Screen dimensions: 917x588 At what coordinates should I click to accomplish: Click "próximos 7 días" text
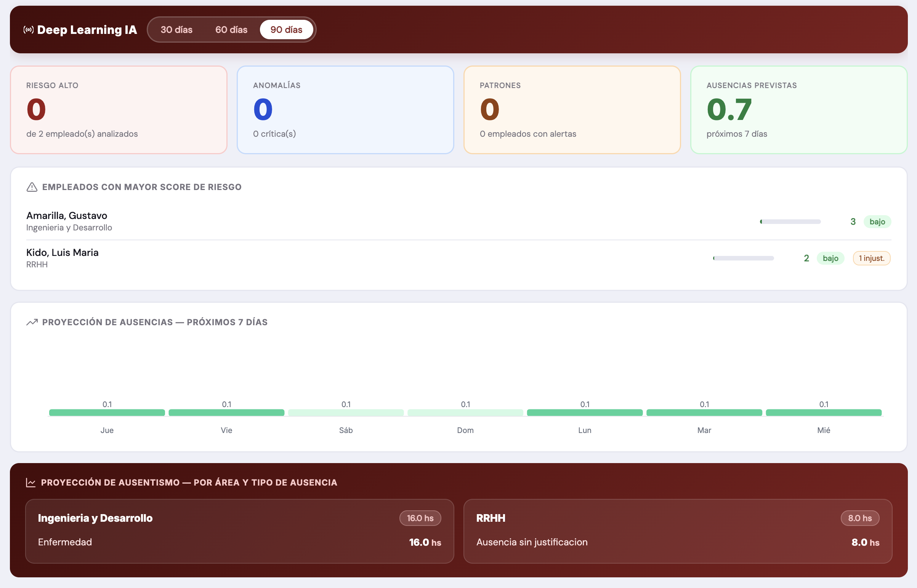[x=737, y=134]
